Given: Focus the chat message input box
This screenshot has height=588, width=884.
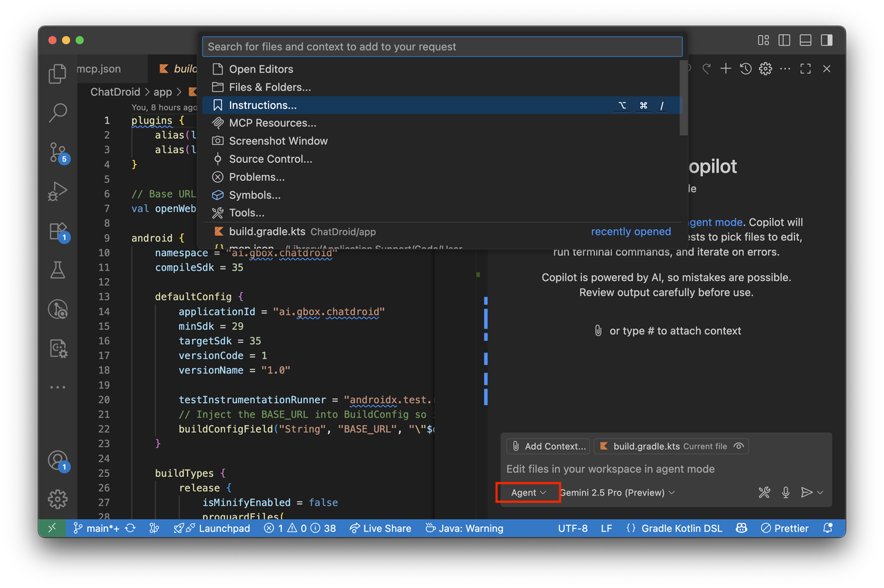Looking at the screenshot, I should click(666, 469).
